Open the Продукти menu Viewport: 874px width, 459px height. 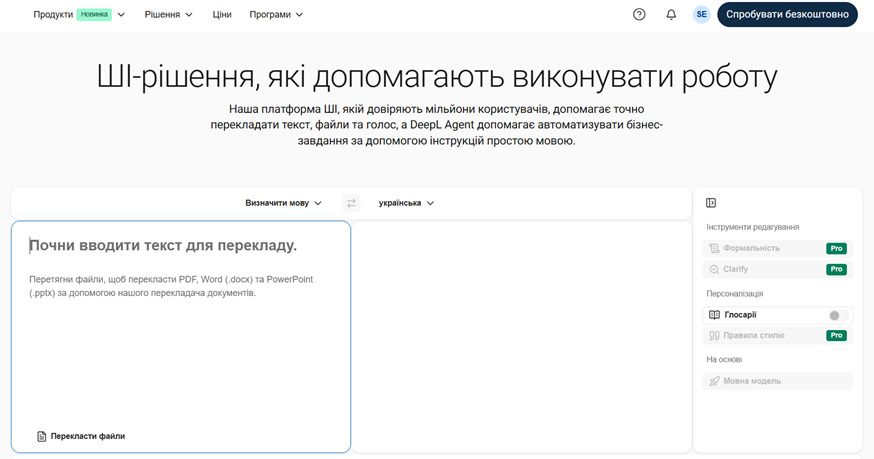tap(79, 15)
